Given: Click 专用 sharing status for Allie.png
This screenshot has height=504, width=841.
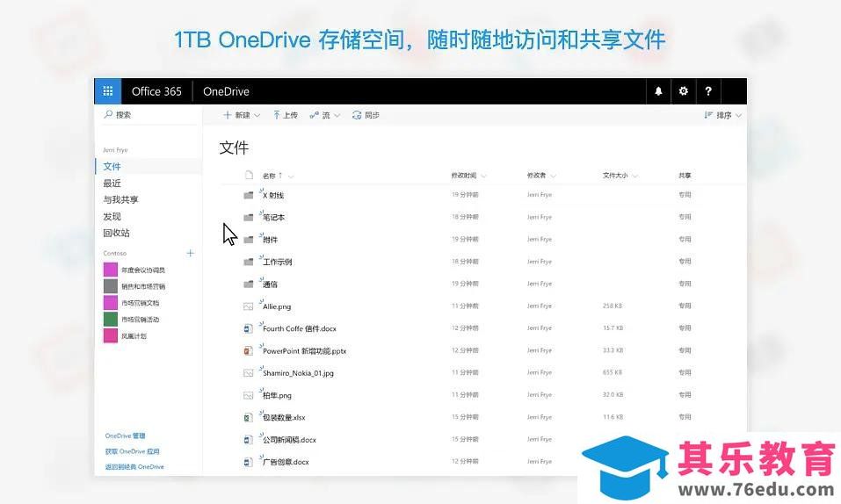Looking at the screenshot, I should (x=685, y=306).
